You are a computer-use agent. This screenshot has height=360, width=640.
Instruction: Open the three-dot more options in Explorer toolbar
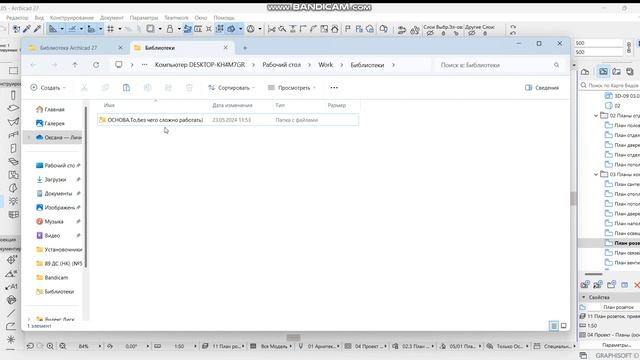pos(334,88)
